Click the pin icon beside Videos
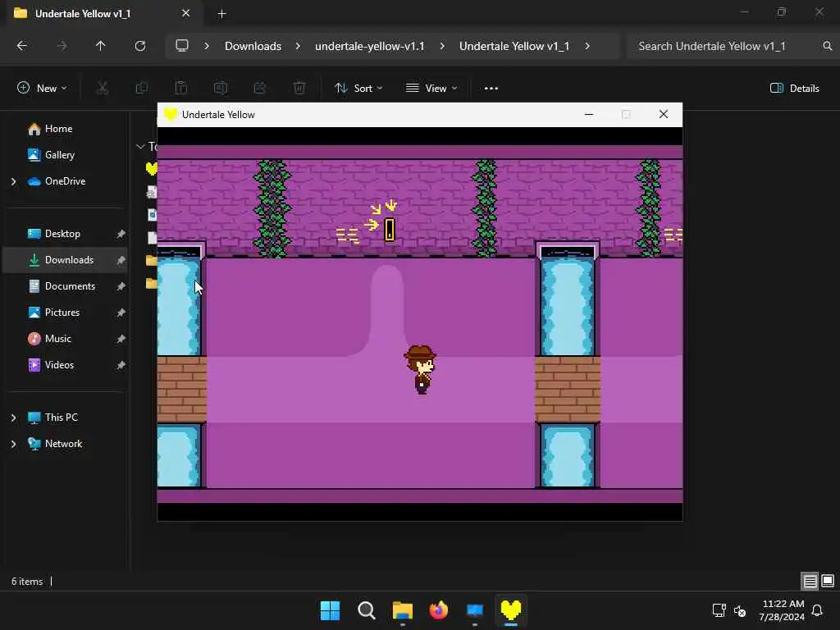This screenshot has width=840, height=630. coord(121,365)
